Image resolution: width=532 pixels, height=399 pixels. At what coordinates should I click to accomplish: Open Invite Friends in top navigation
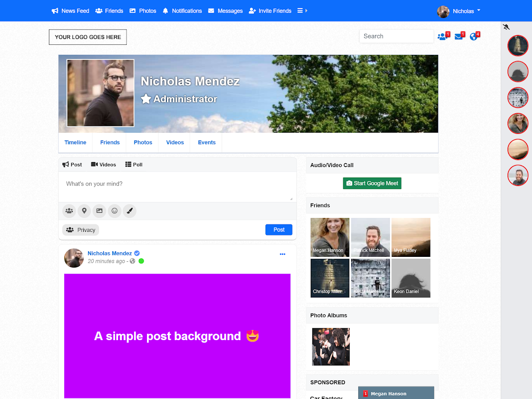click(270, 11)
